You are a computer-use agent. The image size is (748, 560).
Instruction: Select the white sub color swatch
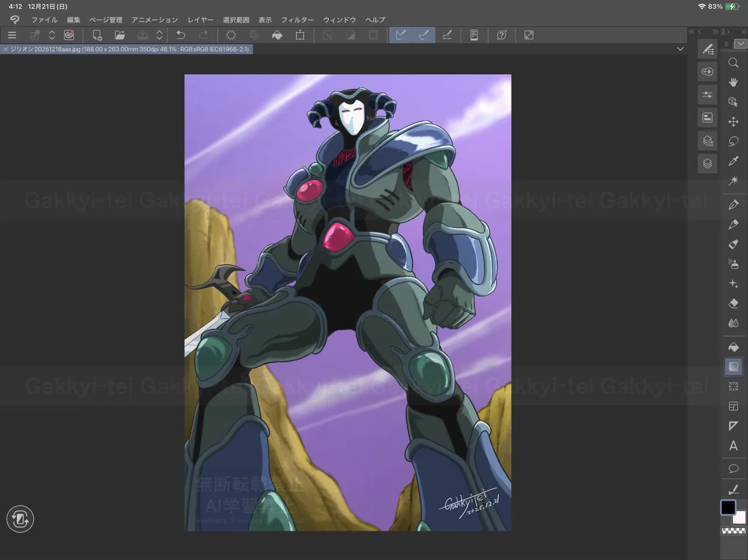click(x=740, y=517)
